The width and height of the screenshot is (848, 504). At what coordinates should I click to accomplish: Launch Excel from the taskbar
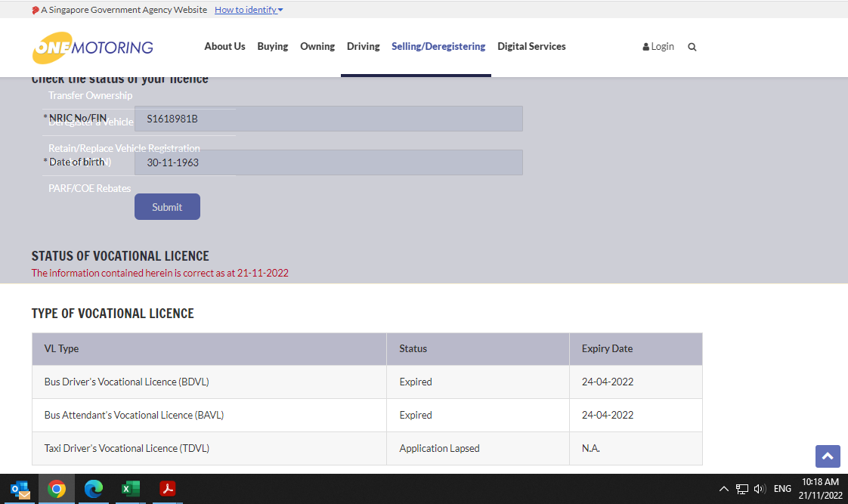click(x=131, y=489)
